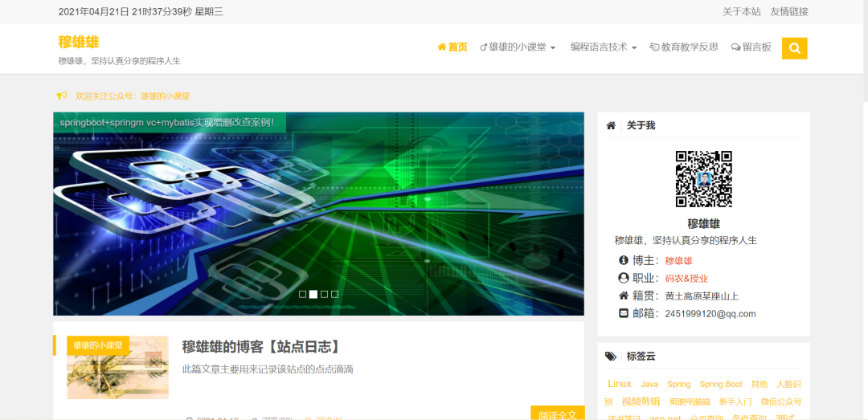Click the 黄土高原某座山上 hometown text
The width and height of the screenshot is (868, 420).
702,296
